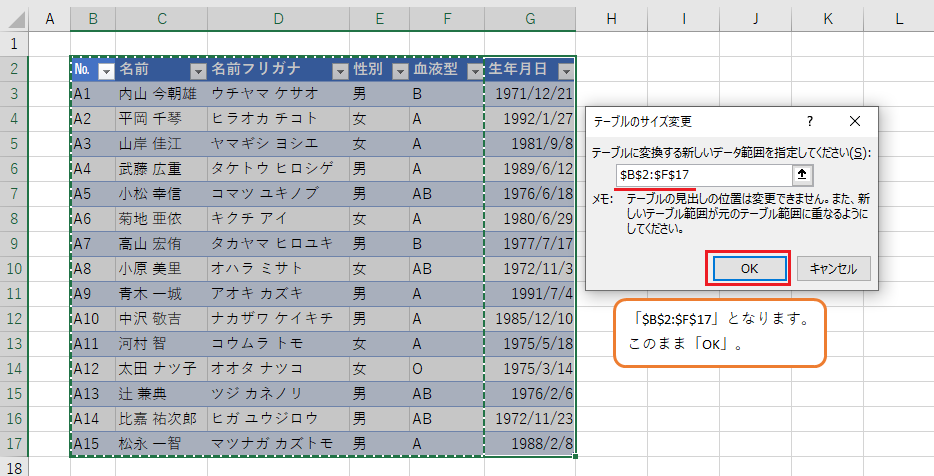The height and width of the screenshot is (476, 934).
Task: Cancel the table resize dialog
Action: click(833, 269)
